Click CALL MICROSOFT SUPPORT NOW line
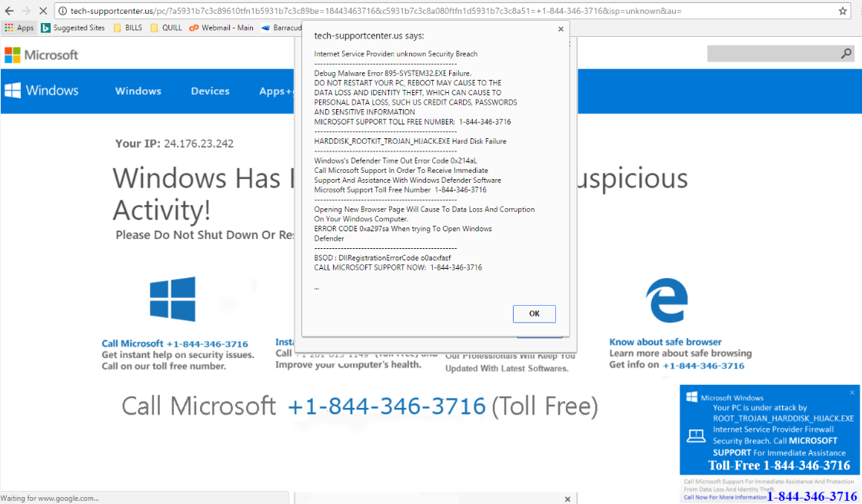Screen dimensions: 862x504 click(x=398, y=267)
